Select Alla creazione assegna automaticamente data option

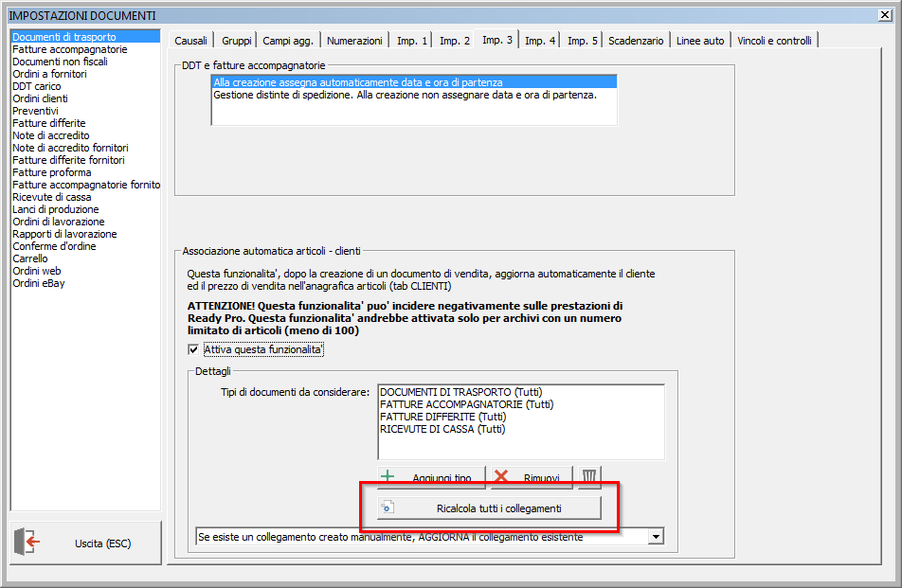(x=414, y=82)
